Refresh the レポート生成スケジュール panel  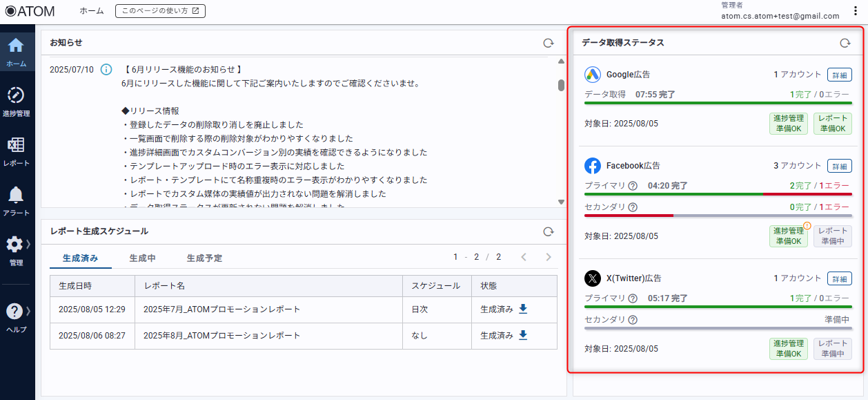click(548, 231)
